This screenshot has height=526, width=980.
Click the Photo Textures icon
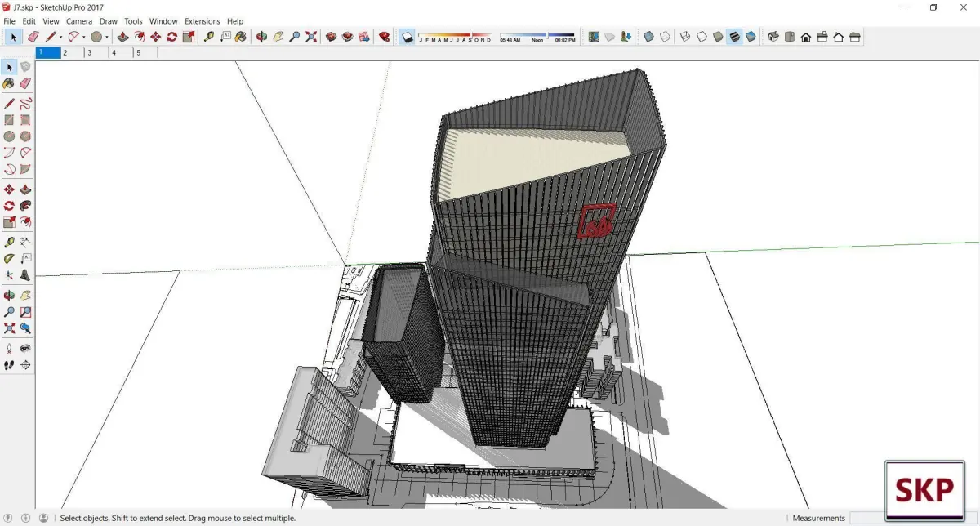pyautogui.click(x=626, y=37)
